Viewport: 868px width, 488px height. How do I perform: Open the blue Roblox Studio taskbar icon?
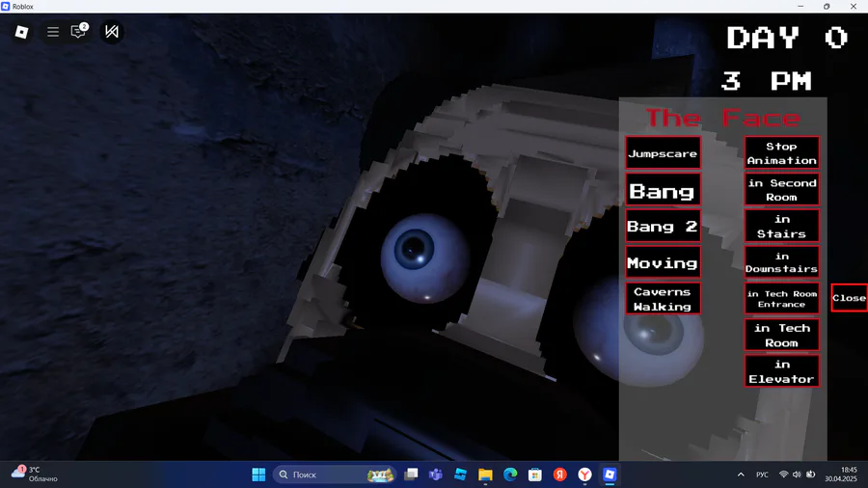[x=461, y=474]
